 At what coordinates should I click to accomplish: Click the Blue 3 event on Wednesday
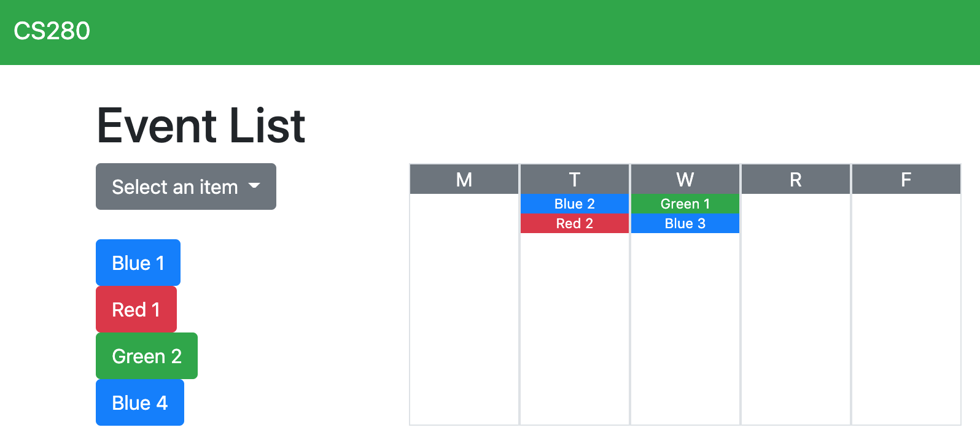[685, 223]
